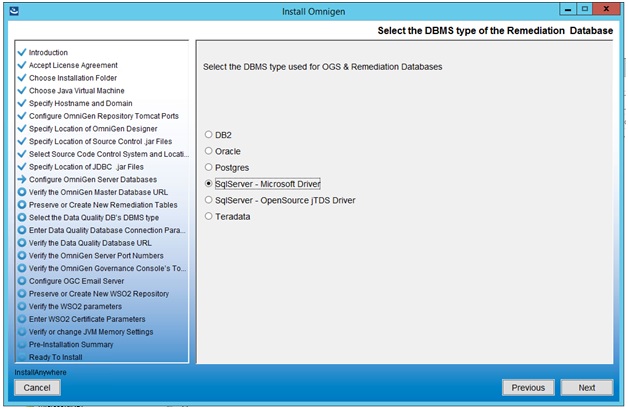Image resolution: width=628 pixels, height=409 pixels.
Task: Select the Teradata radio button
Action: tap(208, 216)
